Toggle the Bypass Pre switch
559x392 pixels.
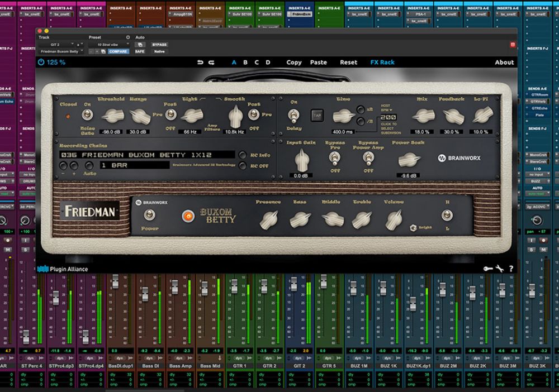(x=334, y=157)
